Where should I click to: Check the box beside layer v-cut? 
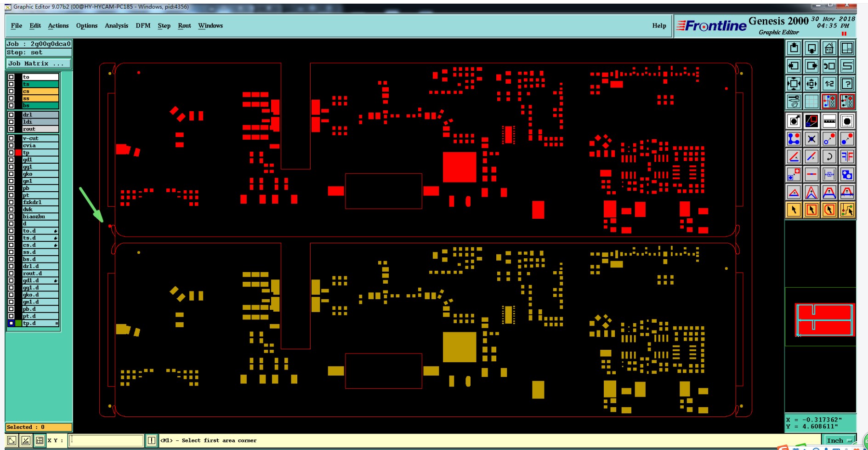[x=11, y=138]
